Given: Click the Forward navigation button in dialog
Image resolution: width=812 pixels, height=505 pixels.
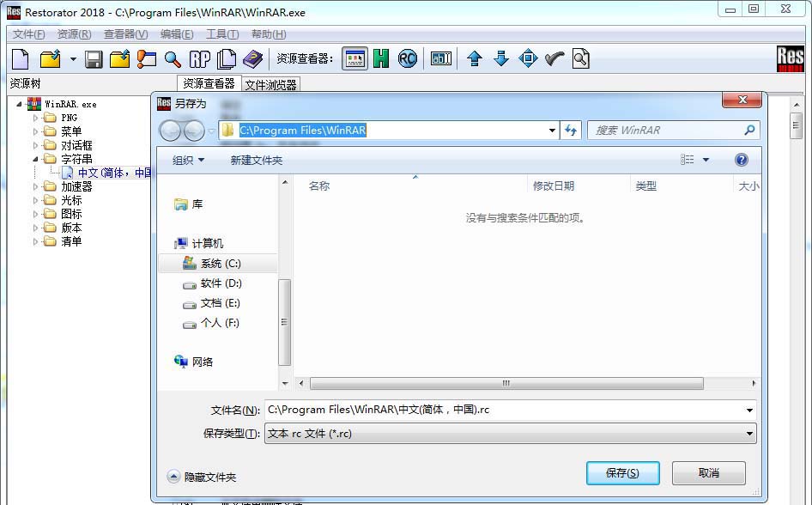Looking at the screenshot, I should pyautogui.click(x=194, y=131).
